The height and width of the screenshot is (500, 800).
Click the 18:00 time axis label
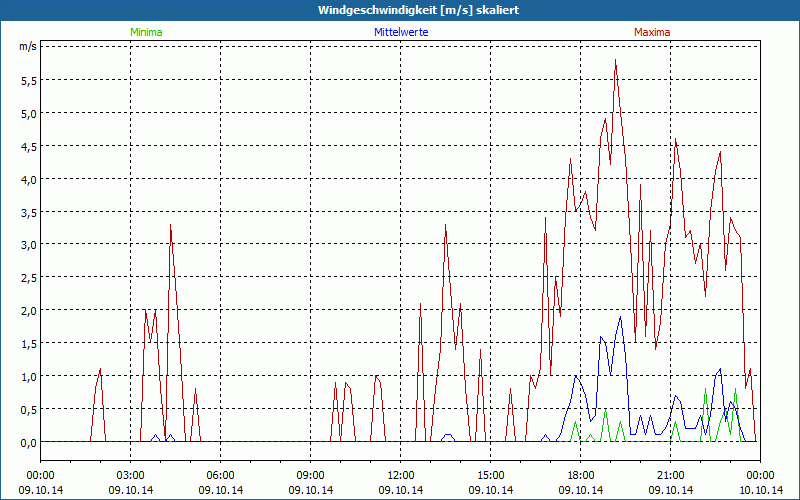(580, 475)
